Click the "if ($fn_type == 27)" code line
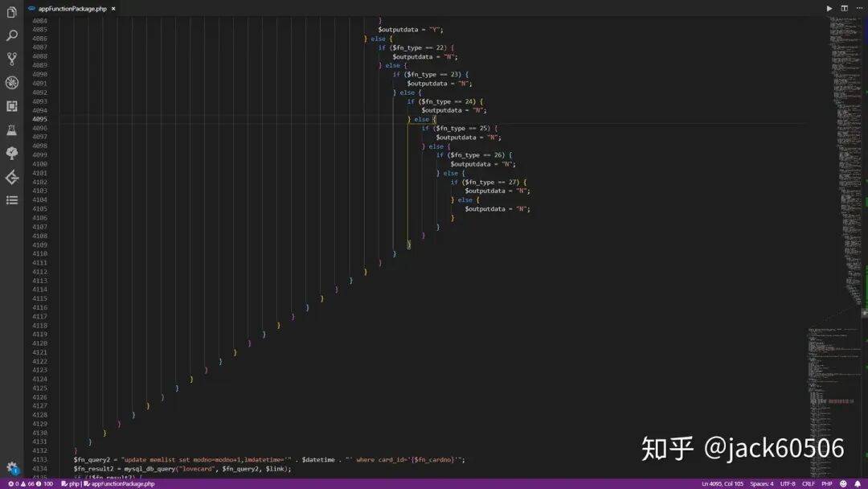 (489, 182)
